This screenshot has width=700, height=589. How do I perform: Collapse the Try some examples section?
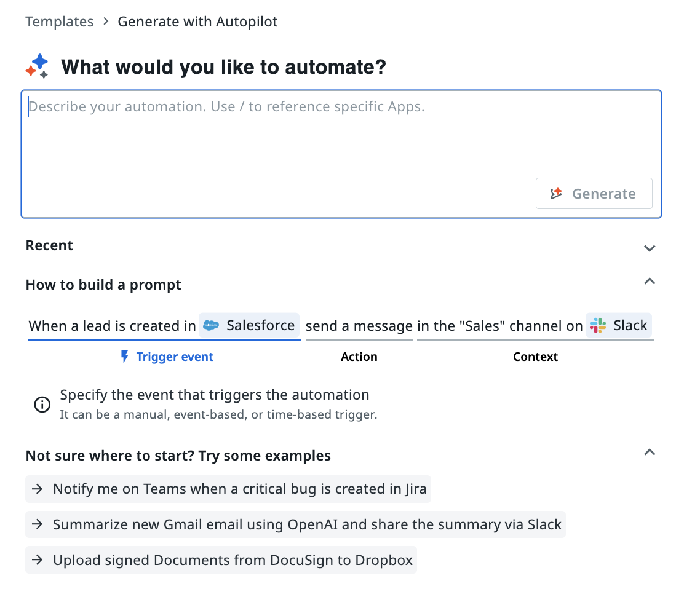(650, 453)
